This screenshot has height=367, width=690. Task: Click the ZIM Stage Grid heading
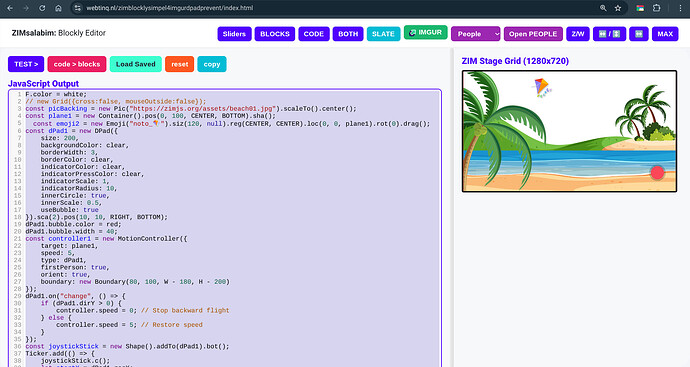(x=515, y=61)
